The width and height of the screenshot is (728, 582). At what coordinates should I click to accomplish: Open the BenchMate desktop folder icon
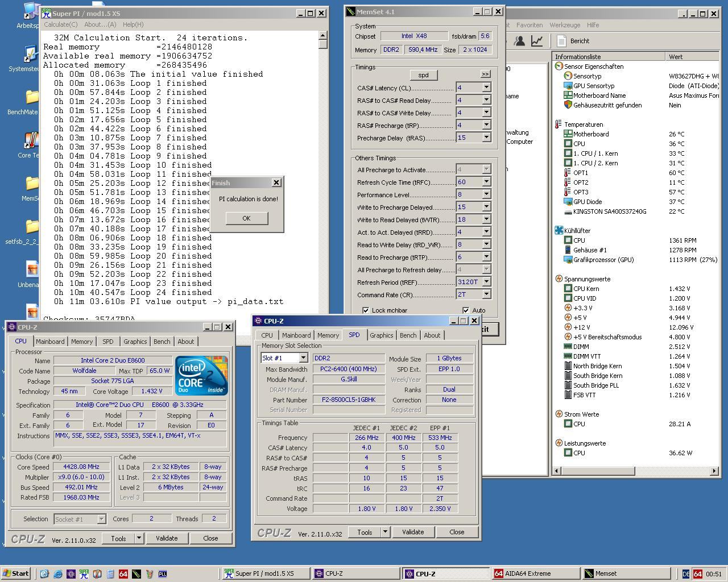31,98
